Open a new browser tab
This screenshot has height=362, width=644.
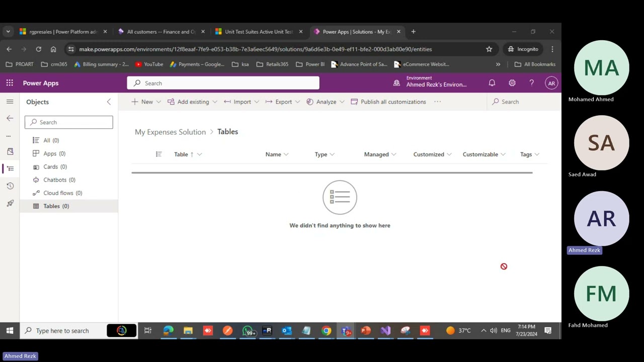point(413,32)
